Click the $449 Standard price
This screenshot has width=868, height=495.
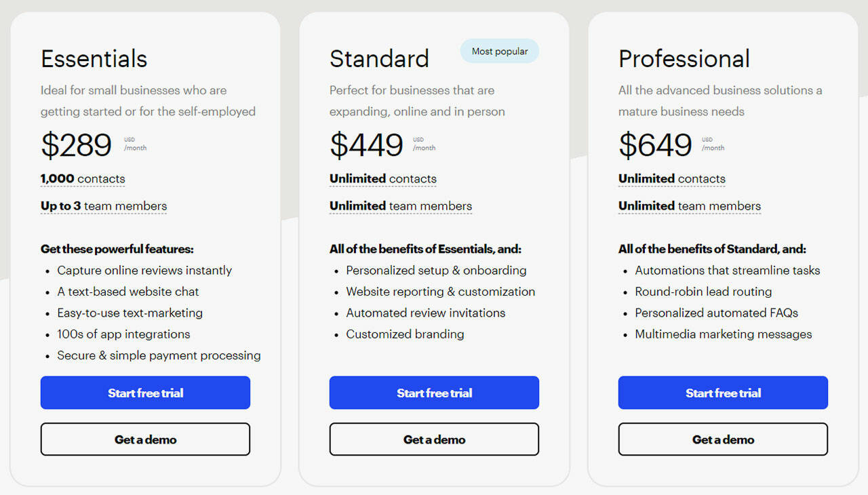(366, 145)
